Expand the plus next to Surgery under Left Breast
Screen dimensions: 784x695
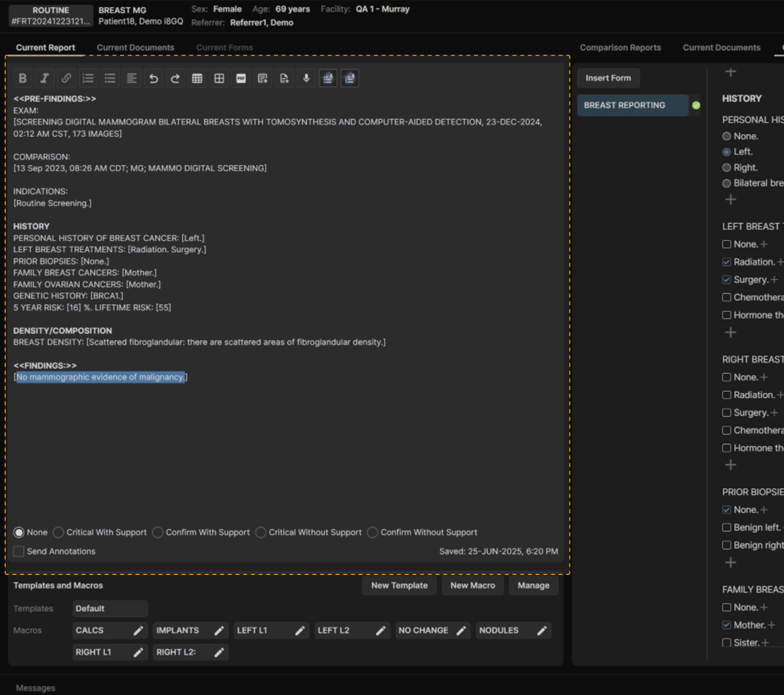(774, 280)
